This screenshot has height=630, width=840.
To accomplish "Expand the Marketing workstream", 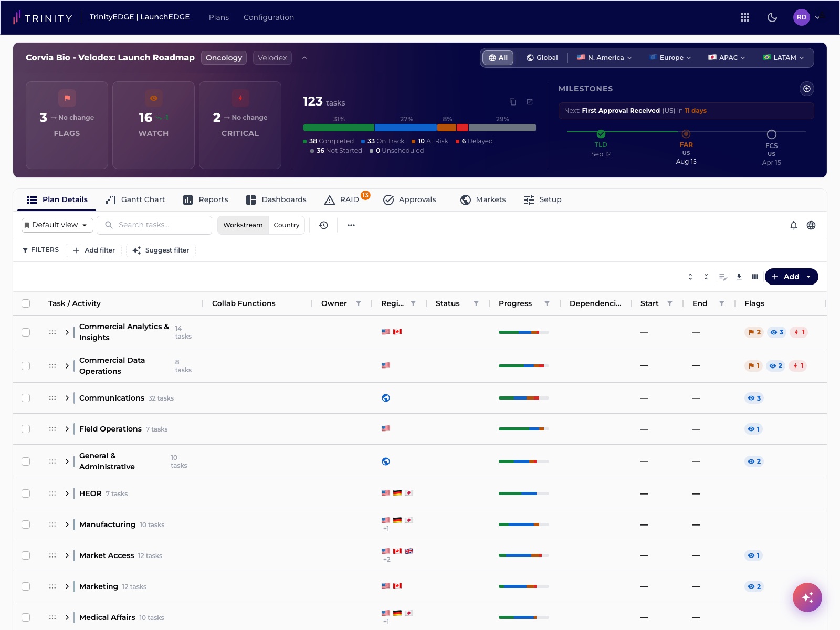I will [67, 586].
